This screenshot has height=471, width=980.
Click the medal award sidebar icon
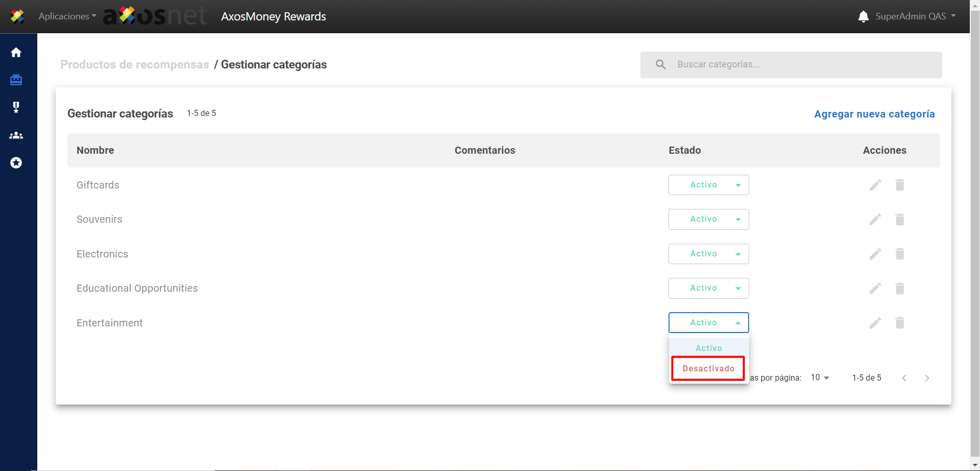pos(16,107)
